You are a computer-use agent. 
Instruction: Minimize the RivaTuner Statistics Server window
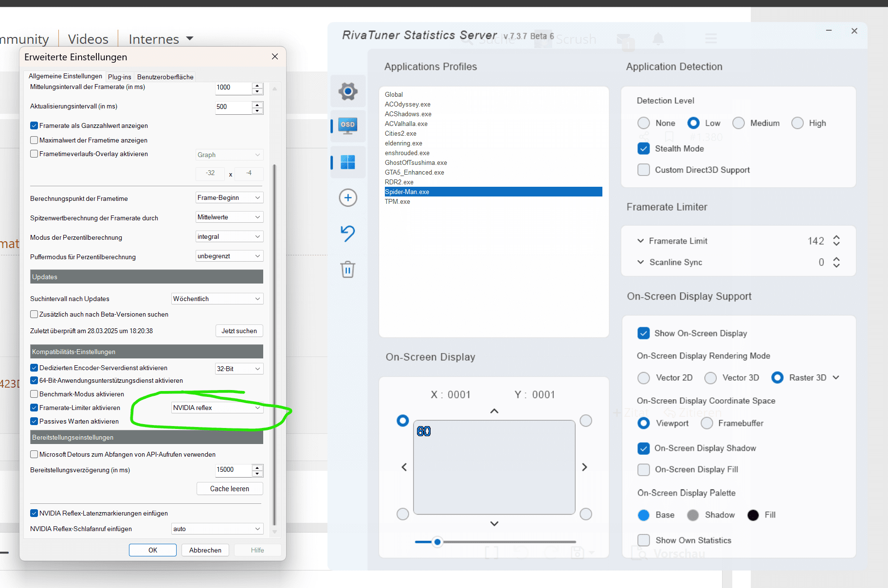(x=829, y=31)
